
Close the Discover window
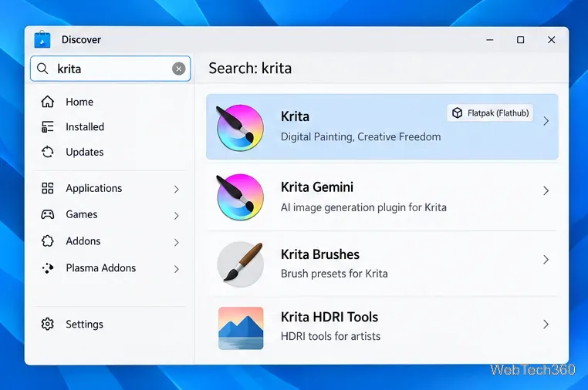point(551,40)
